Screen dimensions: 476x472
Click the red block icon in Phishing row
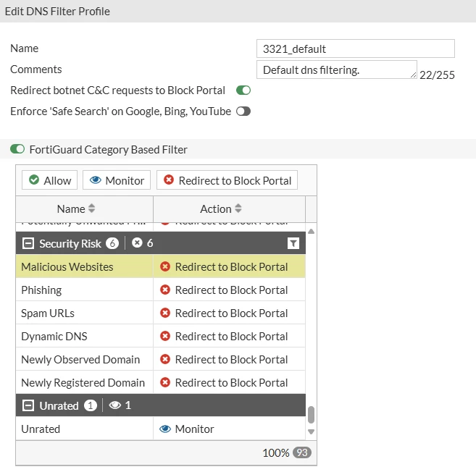[165, 290]
